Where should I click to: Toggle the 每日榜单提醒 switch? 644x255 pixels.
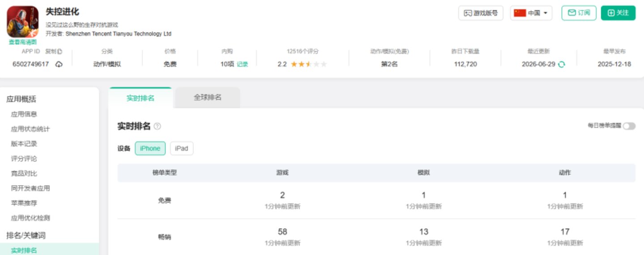coord(629,126)
